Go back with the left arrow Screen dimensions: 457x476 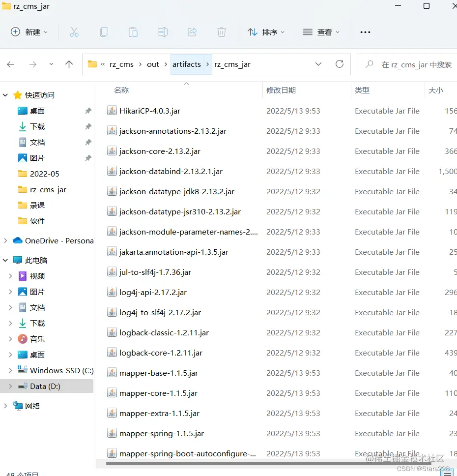click(x=10, y=64)
